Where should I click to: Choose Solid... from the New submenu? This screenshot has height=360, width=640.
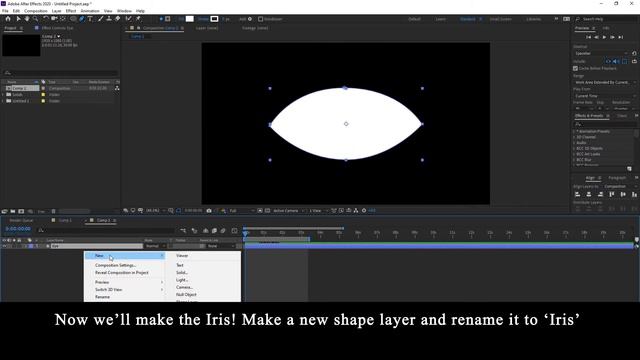coord(182,273)
